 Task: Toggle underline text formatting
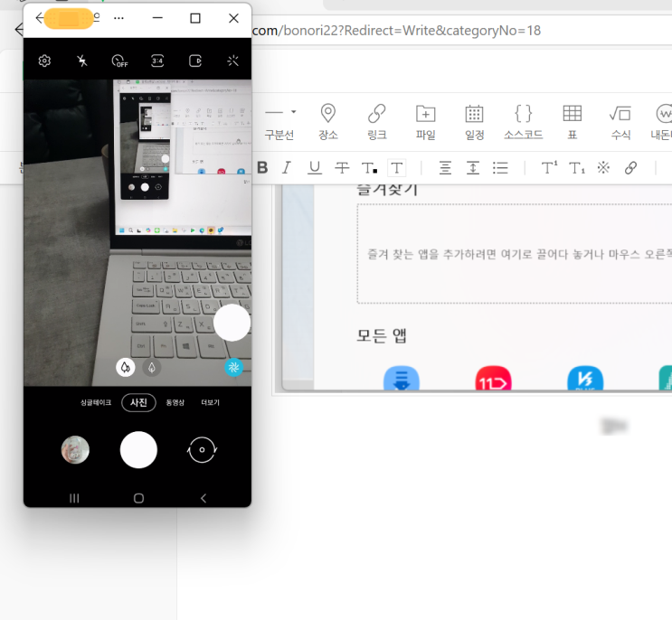pos(315,167)
